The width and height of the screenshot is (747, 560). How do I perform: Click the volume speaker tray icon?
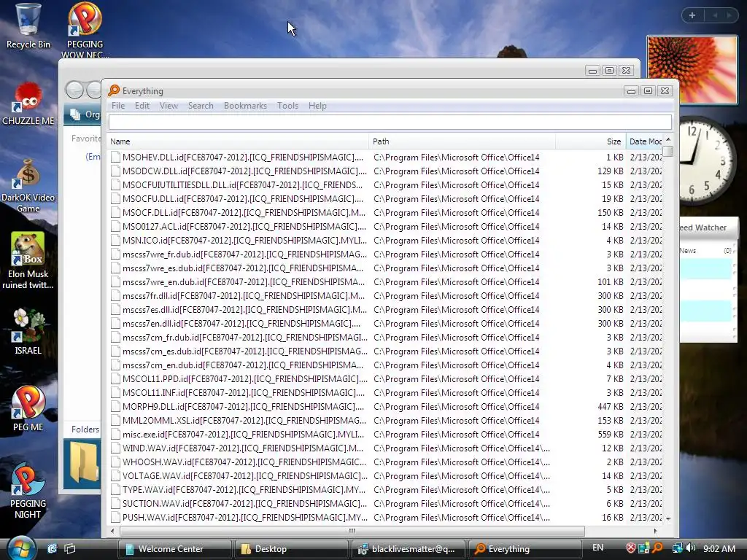[690, 548]
